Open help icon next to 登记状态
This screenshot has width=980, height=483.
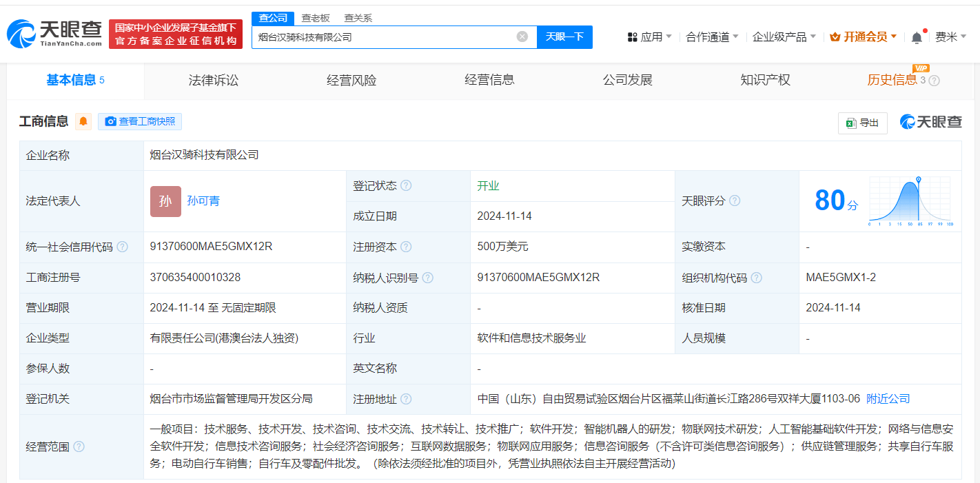406,185
